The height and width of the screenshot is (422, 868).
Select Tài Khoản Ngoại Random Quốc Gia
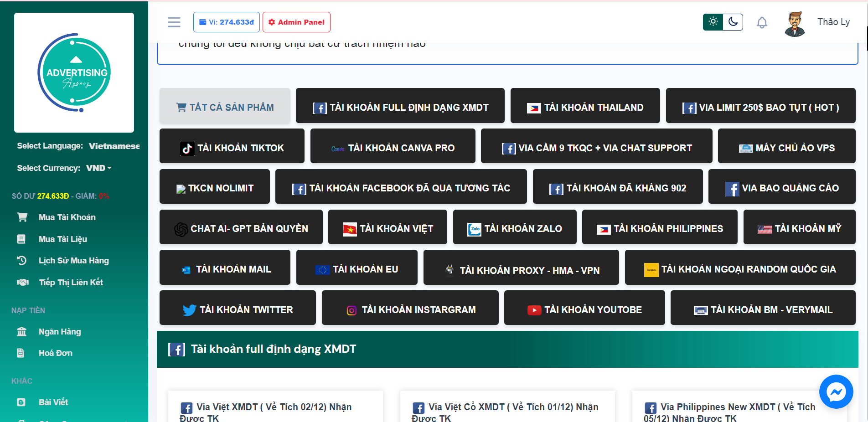740,268
